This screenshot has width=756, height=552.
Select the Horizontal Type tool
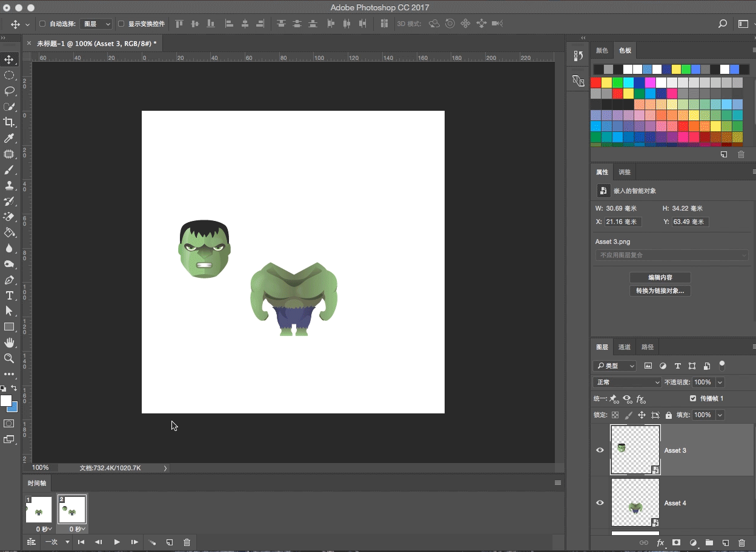[x=9, y=295]
